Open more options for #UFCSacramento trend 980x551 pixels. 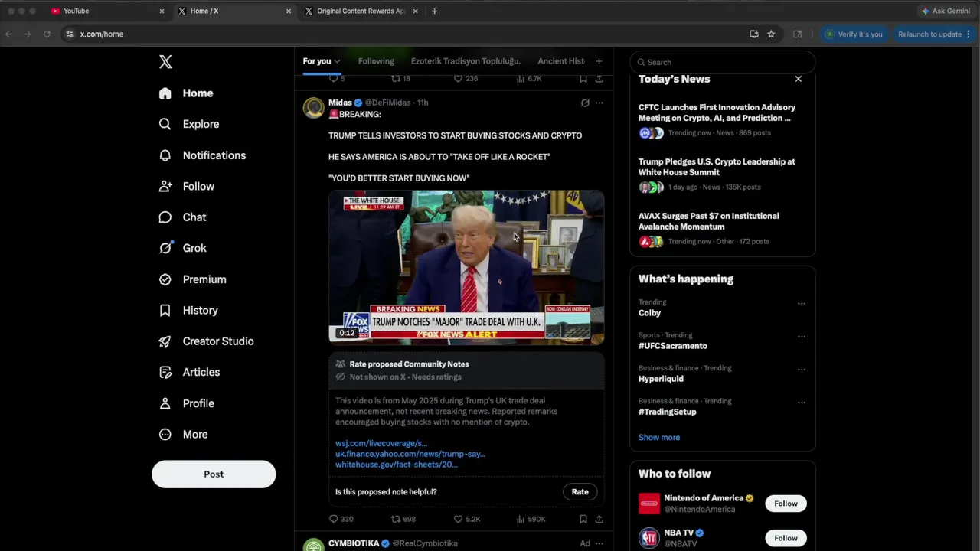pyautogui.click(x=802, y=337)
